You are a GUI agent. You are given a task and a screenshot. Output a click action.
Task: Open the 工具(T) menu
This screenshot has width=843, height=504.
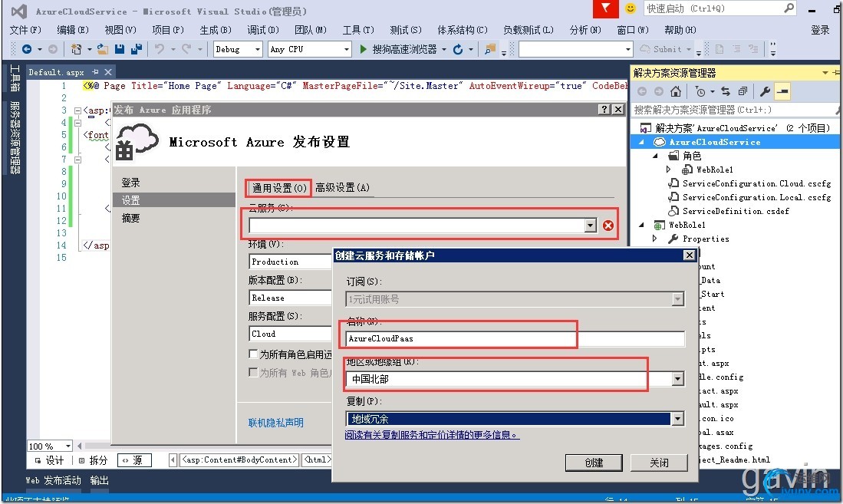click(x=358, y=30)
